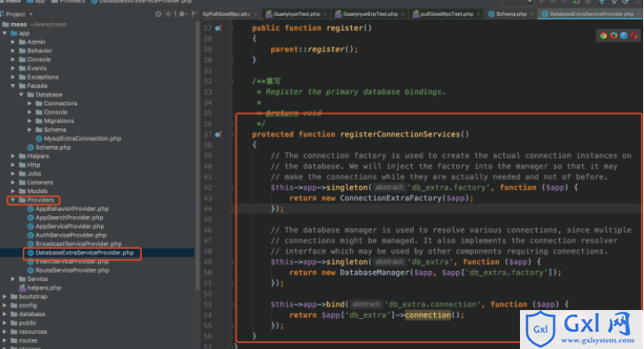Click the collapse-all icon in Project panel header
This screenshot has width=644, height=349.
[x=168, y=14]
